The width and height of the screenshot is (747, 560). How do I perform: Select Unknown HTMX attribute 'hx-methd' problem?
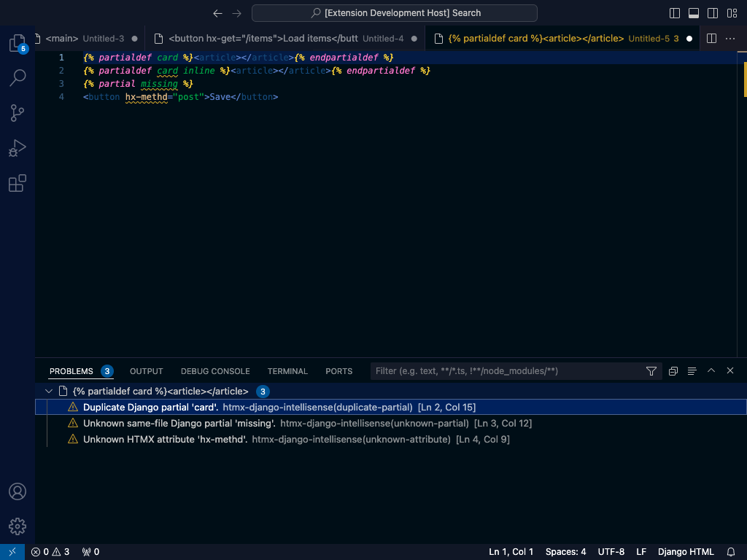[391, 439]
